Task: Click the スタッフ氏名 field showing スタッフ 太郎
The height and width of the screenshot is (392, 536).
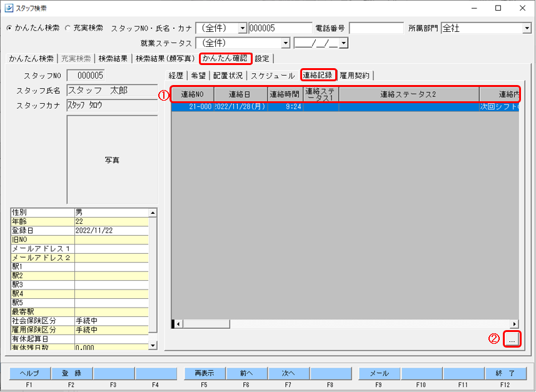Action: point(112,91)
